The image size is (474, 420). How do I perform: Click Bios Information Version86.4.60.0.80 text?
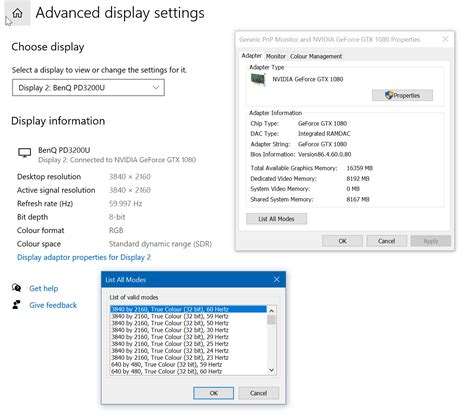(x=324, y=154)
